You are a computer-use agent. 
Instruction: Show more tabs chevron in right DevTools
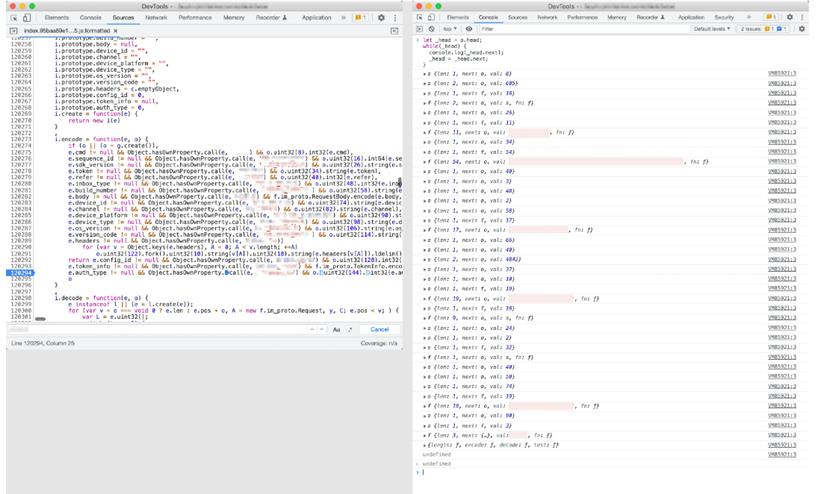[748, 17]
